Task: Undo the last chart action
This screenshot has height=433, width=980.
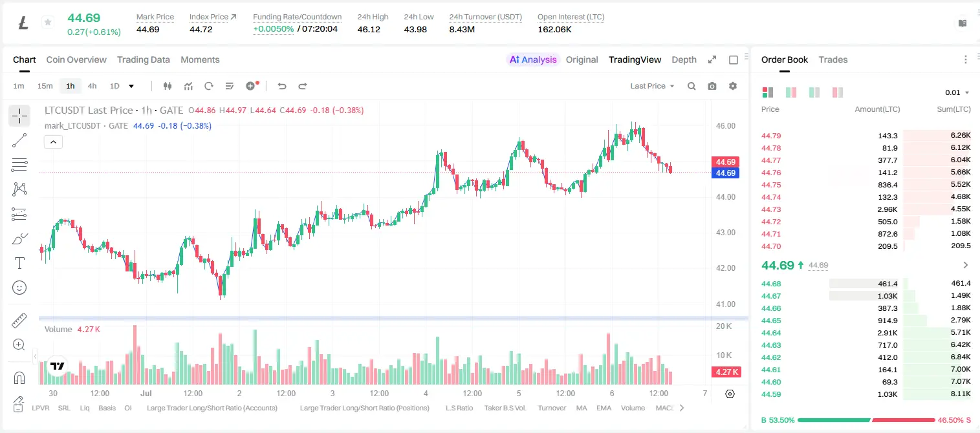Action: coord(282,86)
